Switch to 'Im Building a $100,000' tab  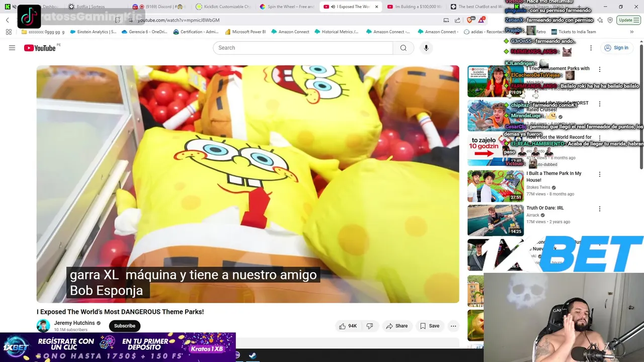click(x=415, y=7)
